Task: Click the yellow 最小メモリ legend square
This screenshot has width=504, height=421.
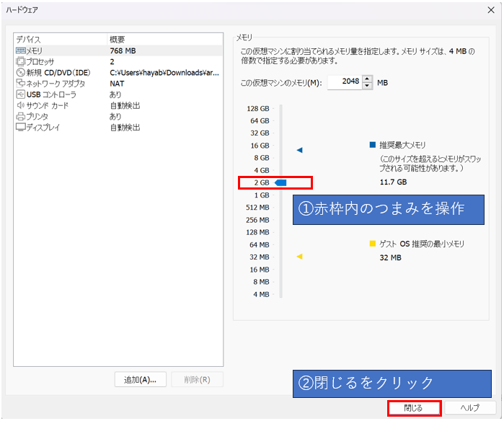Action: pyautogui.click(x=373, y=244)
